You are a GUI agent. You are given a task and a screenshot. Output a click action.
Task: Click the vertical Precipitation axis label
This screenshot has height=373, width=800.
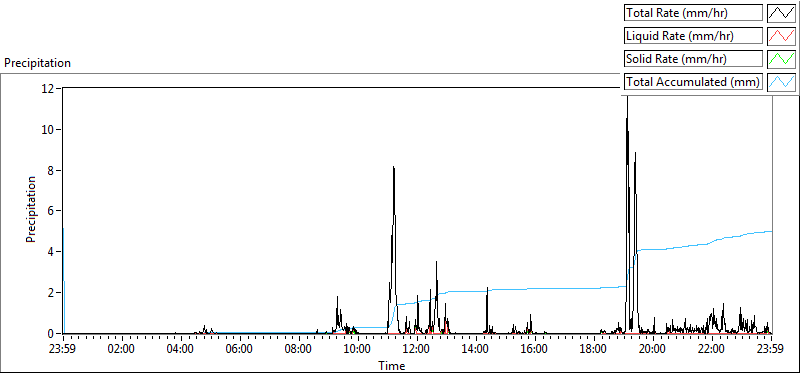(x=31, y=209)
